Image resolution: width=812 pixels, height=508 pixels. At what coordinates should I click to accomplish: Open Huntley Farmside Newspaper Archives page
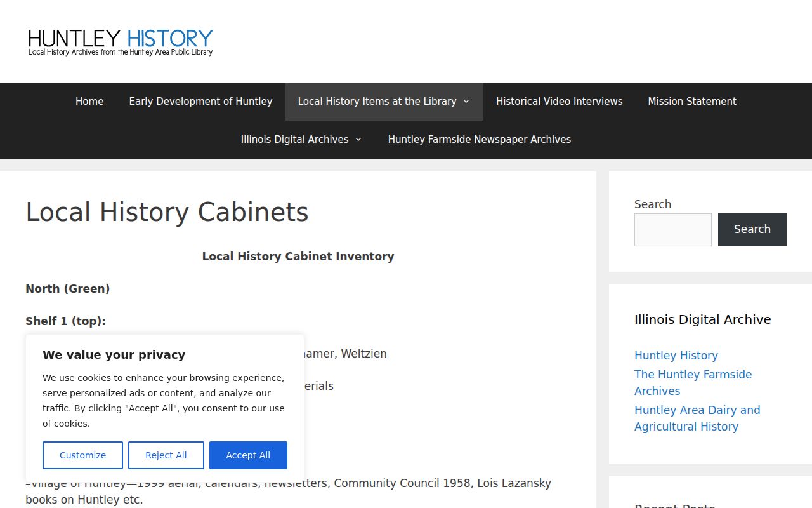point(480,140)
